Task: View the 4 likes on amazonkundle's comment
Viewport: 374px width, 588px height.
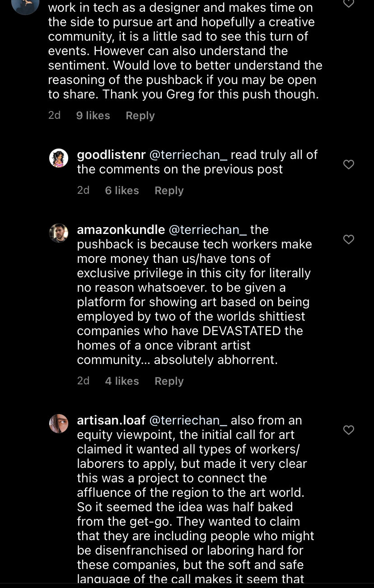Action: click(122, 381)
